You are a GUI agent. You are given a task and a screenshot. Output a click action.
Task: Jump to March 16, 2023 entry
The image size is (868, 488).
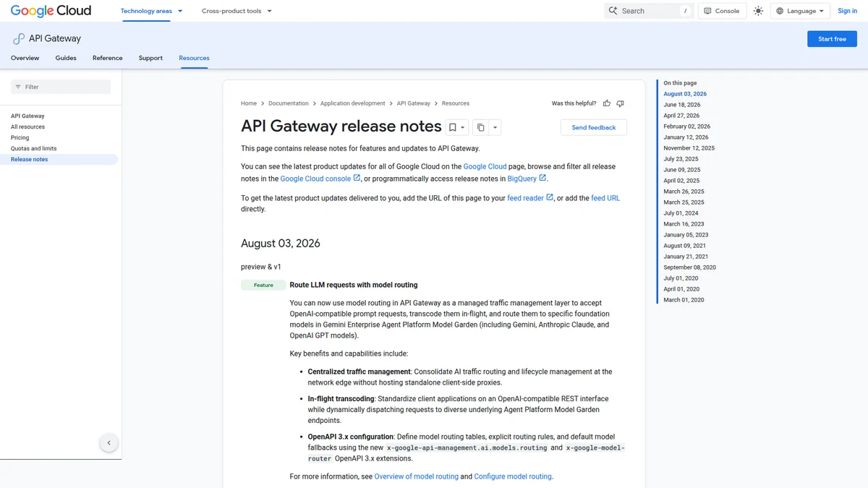coord(684,224)
